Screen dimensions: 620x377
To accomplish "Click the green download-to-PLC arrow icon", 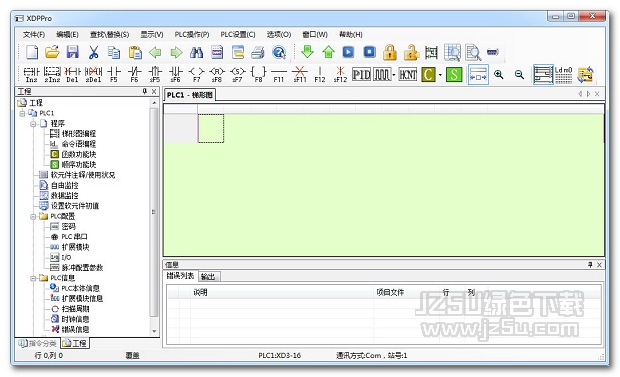I will (307, 52).
